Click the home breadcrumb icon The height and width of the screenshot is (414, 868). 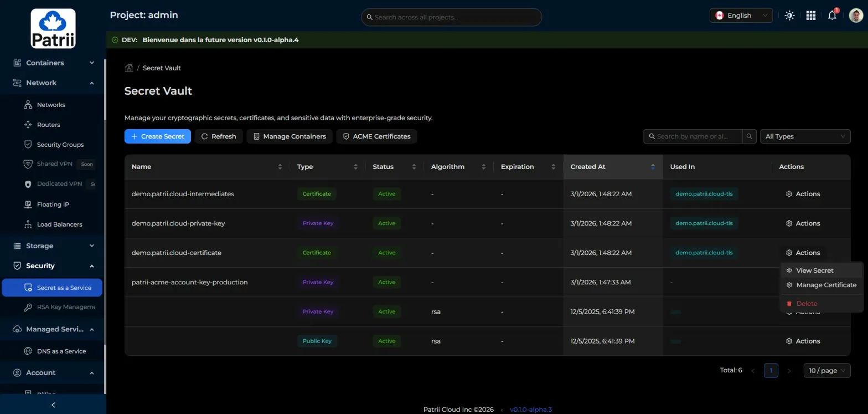click(x=129, y=68)
